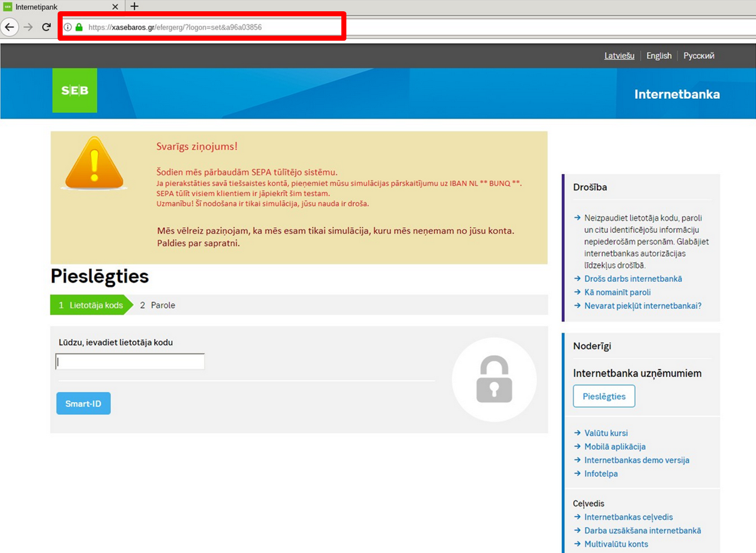This screenshot has height=553, width=756.
Task: Close the Internetipank tab
Action: pyautogui.click(x=115, y=6)
